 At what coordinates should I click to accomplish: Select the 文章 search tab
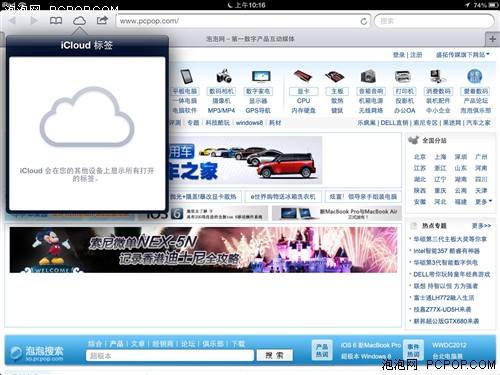[138, 344]
